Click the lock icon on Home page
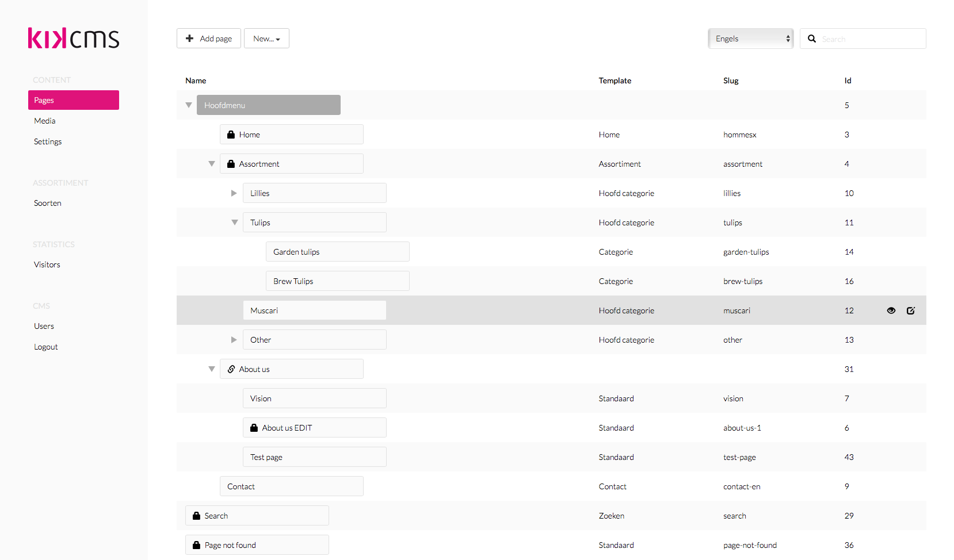 [231, 135]
